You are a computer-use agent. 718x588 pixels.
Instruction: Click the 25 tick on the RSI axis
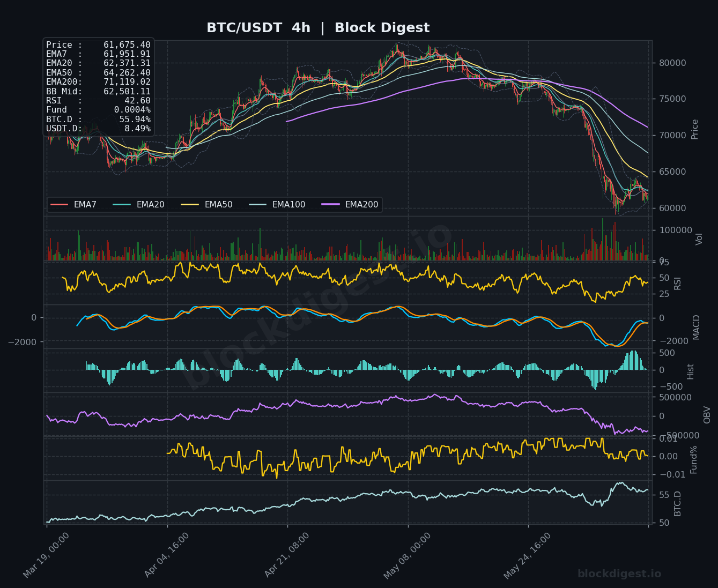(x=664, y=294)
